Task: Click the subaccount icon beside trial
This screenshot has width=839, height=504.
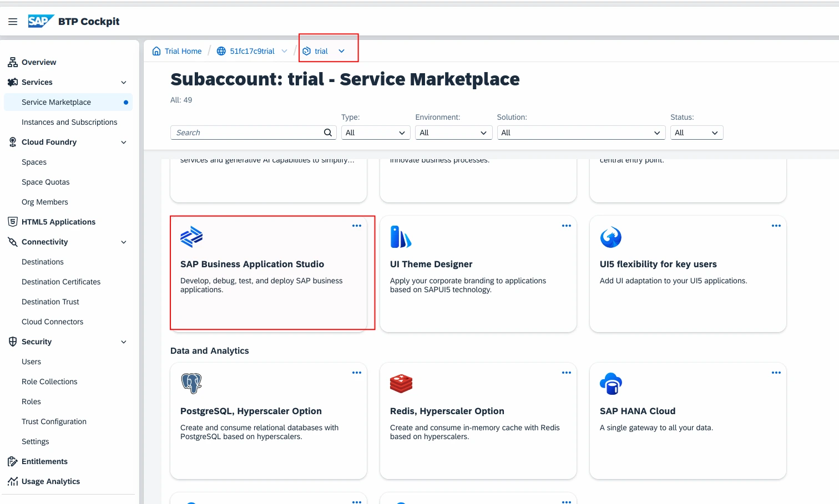Action: [x=306, y=51]
